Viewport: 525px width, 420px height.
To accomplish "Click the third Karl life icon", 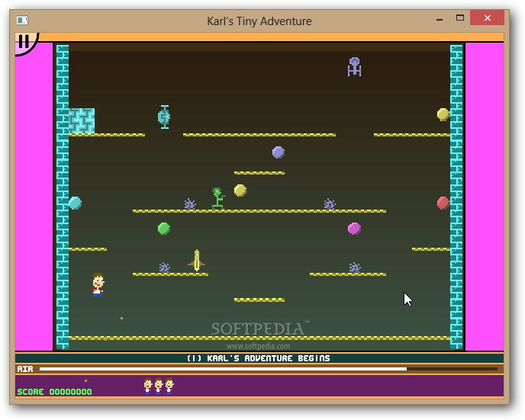I will (169, 386).
